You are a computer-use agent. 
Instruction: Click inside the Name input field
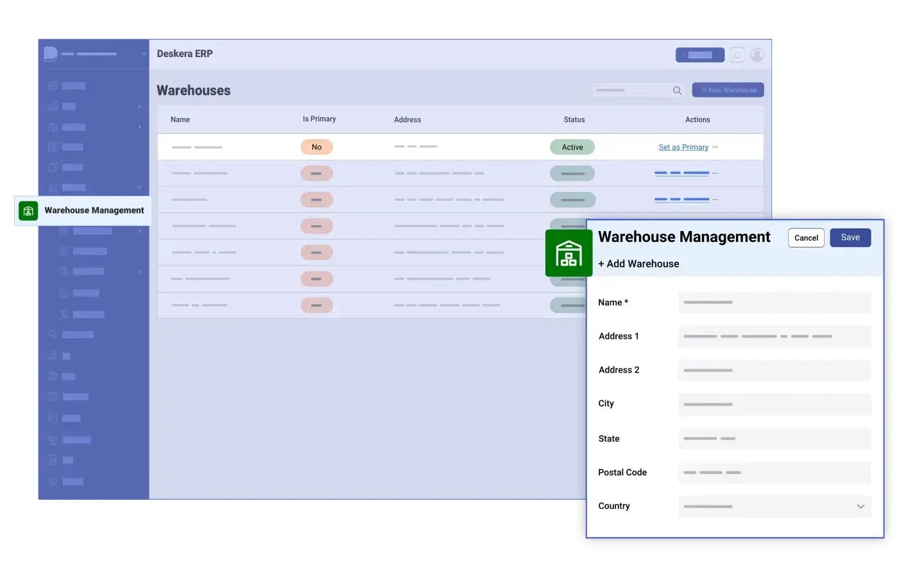774,302
